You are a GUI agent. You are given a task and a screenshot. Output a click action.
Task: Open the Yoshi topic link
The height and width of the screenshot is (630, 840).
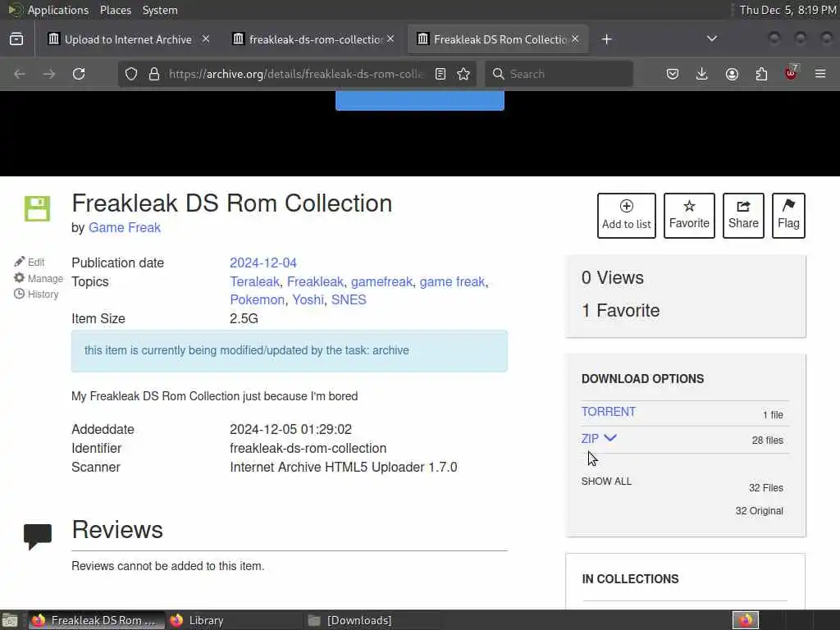(x=308, y=300)
